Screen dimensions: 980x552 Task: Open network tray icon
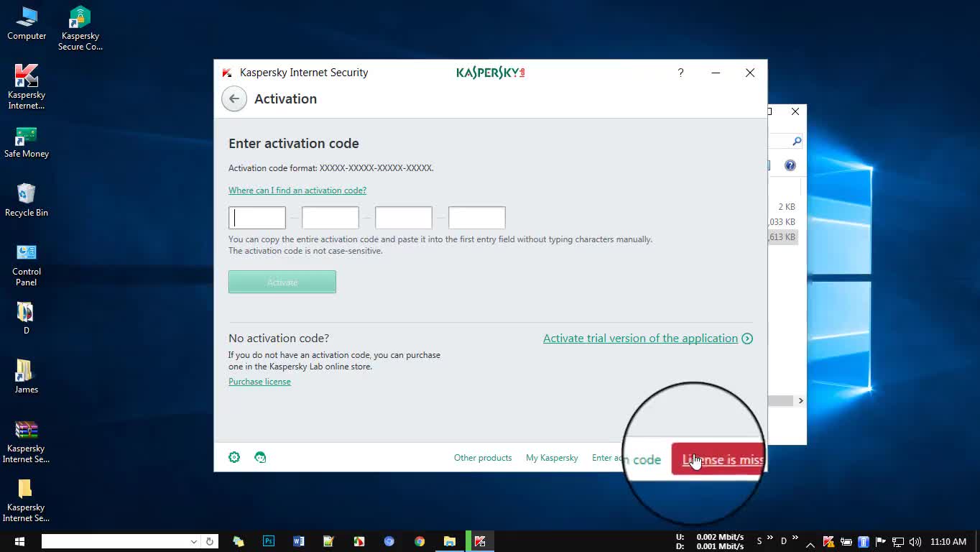[898, 542]
